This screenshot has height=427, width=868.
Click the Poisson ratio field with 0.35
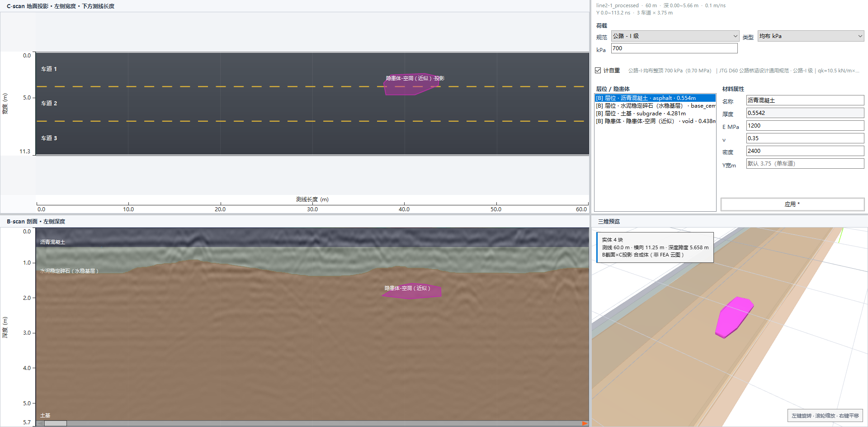(x=805, y=138)
